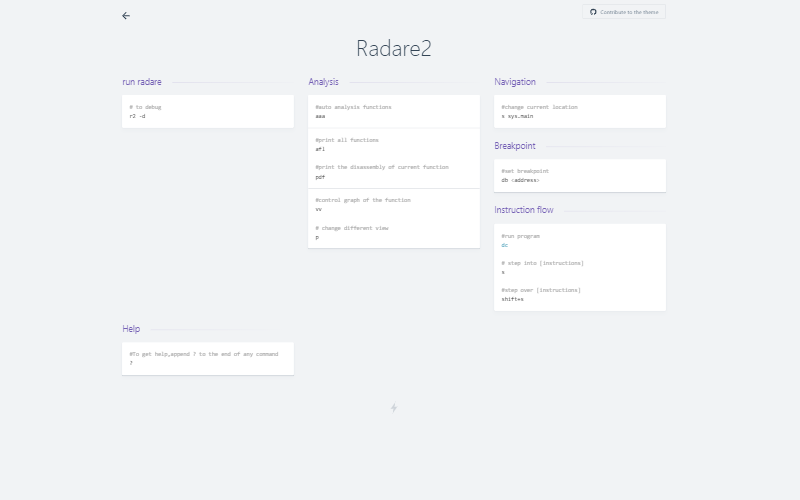Screen dimensions: 800x500
Task: Open the "Instruction flow" heading link
Action: coord(523,210)
